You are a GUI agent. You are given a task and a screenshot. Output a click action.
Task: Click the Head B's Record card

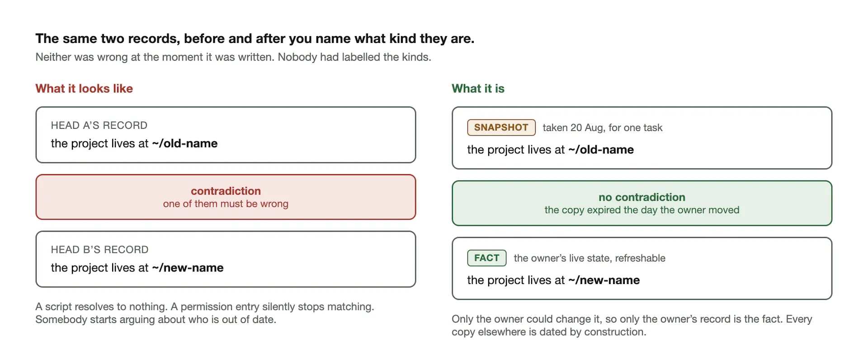(226, 259)
